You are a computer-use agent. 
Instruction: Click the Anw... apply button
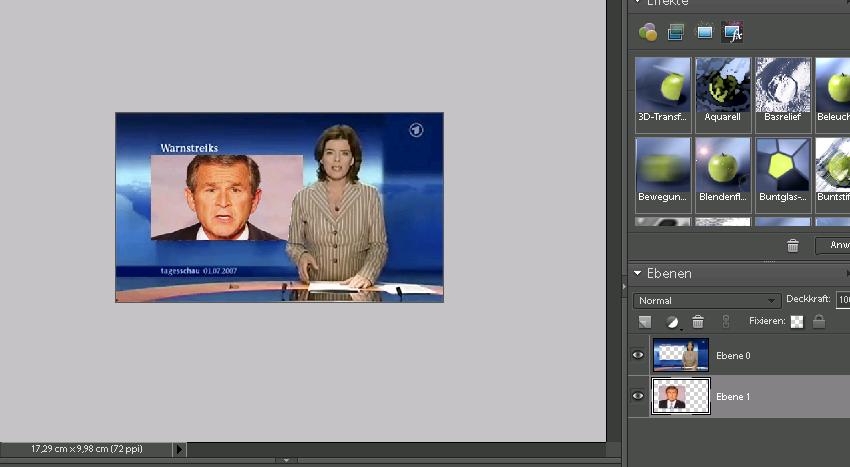click(x=833, y=245)
